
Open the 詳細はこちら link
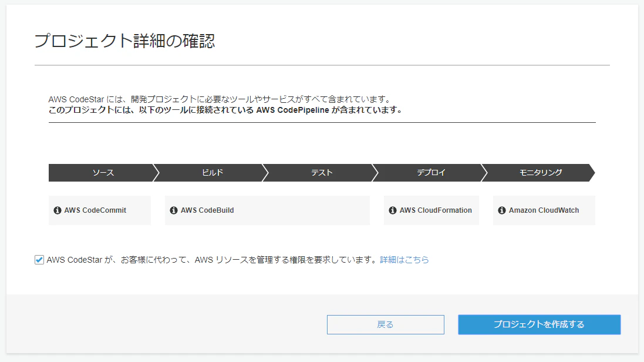click(x=404, y=260)
